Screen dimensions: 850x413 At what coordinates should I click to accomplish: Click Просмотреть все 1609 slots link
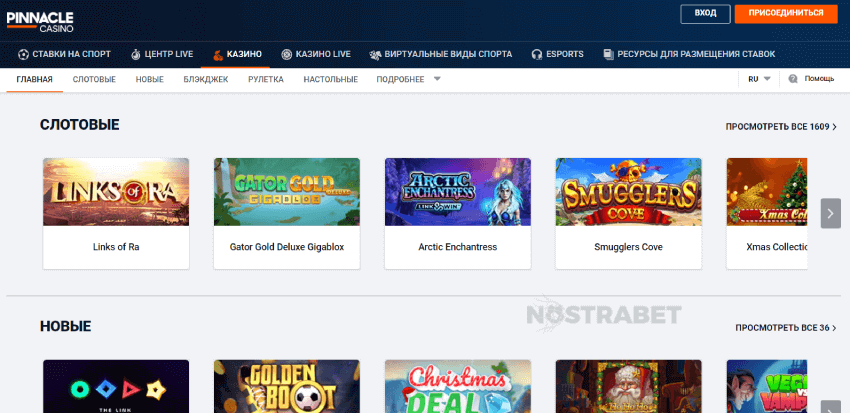click(781, 127)
